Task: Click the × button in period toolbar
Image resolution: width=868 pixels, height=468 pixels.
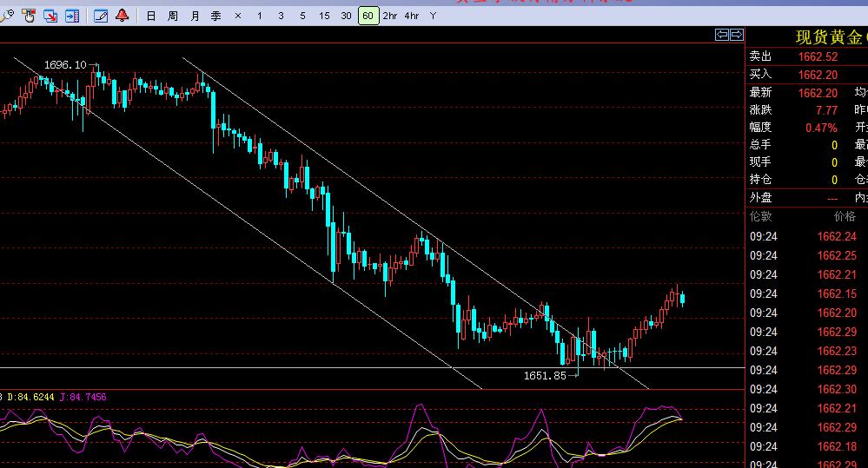Action: pos(238,16)
